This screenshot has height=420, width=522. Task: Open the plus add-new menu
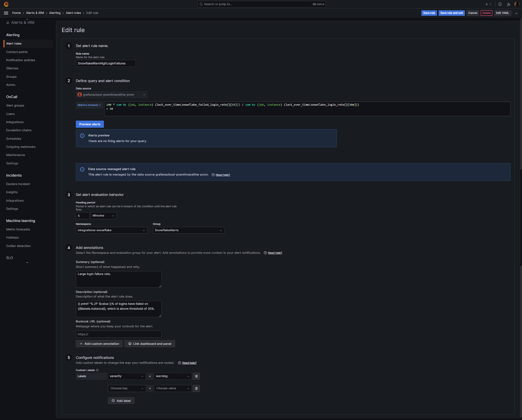[x=488, y=4]
